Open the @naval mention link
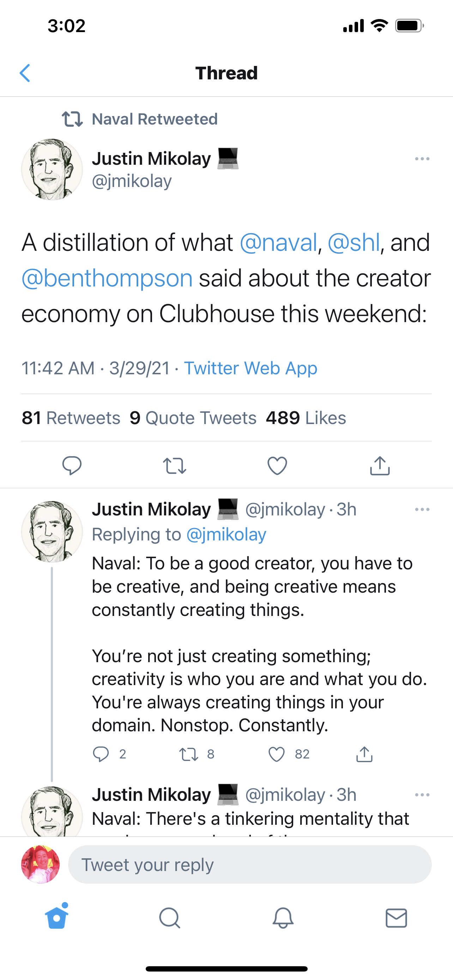453x980 pixels. [278, 243]
